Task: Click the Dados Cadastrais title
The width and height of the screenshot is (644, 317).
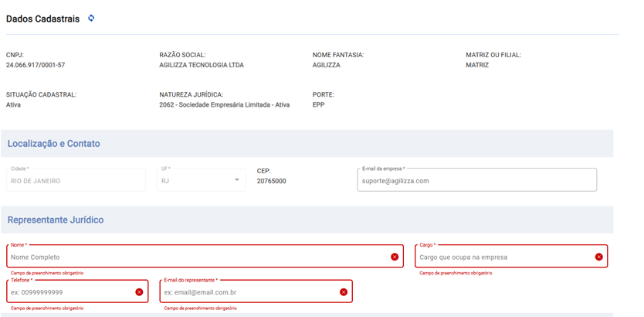Action: tap(42, 19)
